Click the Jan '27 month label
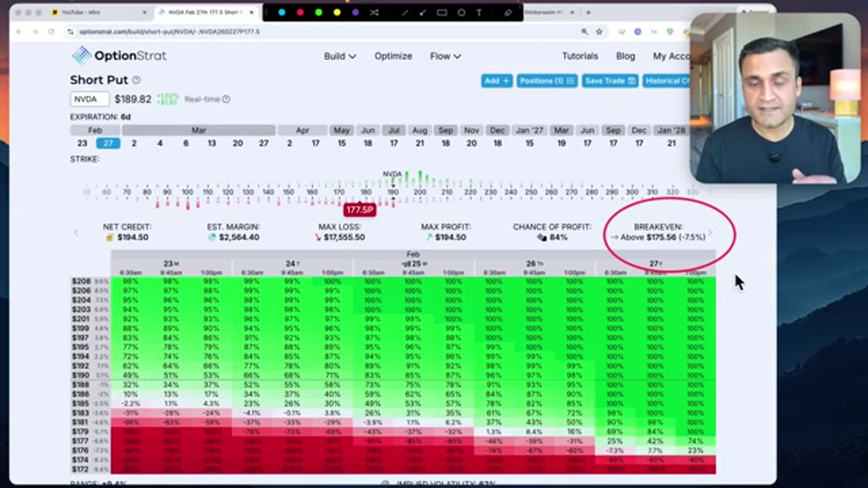This screenshot has height=488, width=868. (x=529, y=130)
